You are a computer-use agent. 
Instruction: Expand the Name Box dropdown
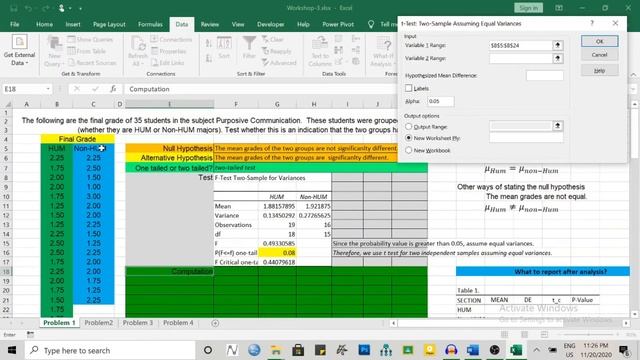click(48, 89)
